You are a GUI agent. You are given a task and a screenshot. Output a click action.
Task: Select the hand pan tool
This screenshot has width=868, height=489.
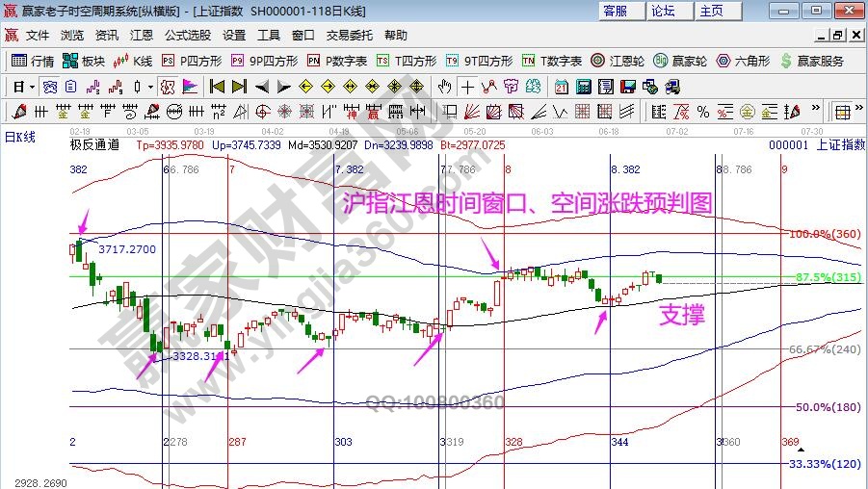pyautogui.click(x=445, y=87)
